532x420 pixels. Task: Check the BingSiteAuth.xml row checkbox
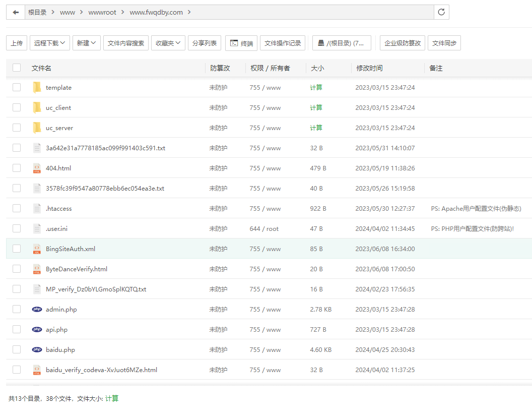tap(17, 249)
